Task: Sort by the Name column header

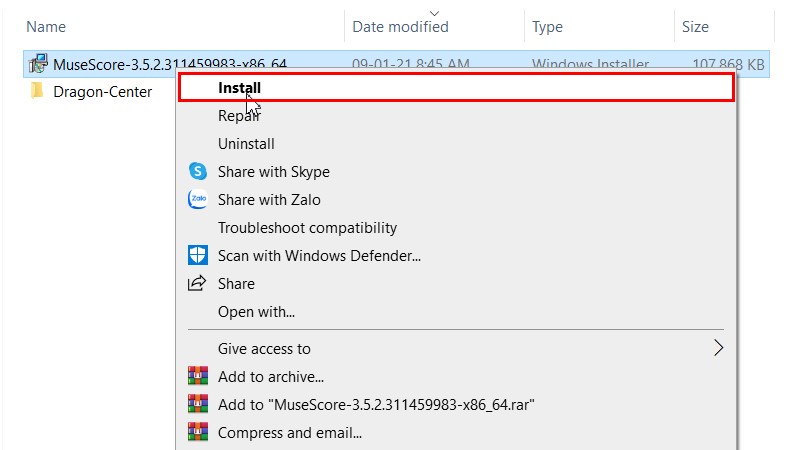Action: click(x=46, y=27)
